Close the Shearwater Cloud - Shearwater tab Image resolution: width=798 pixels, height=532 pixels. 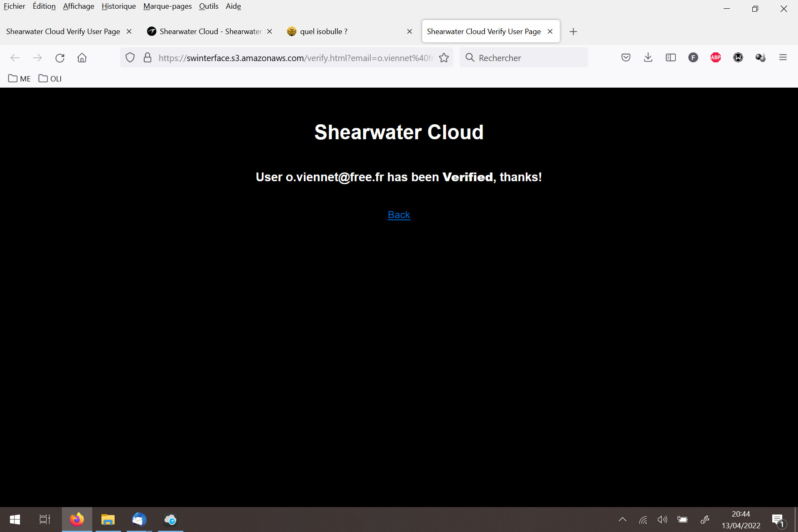[x=269, y=32]
